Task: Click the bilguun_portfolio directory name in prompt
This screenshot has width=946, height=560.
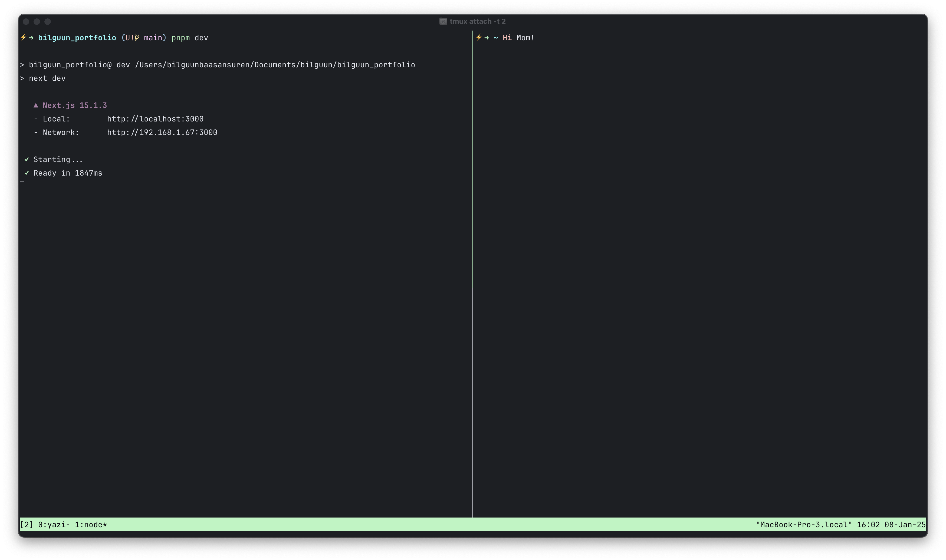Action: 77,38
